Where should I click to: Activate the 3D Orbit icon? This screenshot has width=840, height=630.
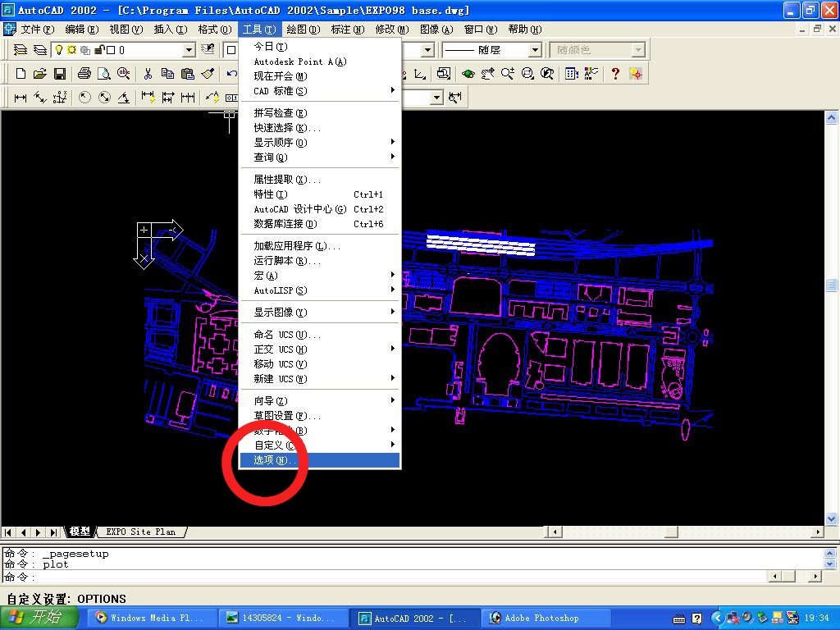click(x=468, y=74)
